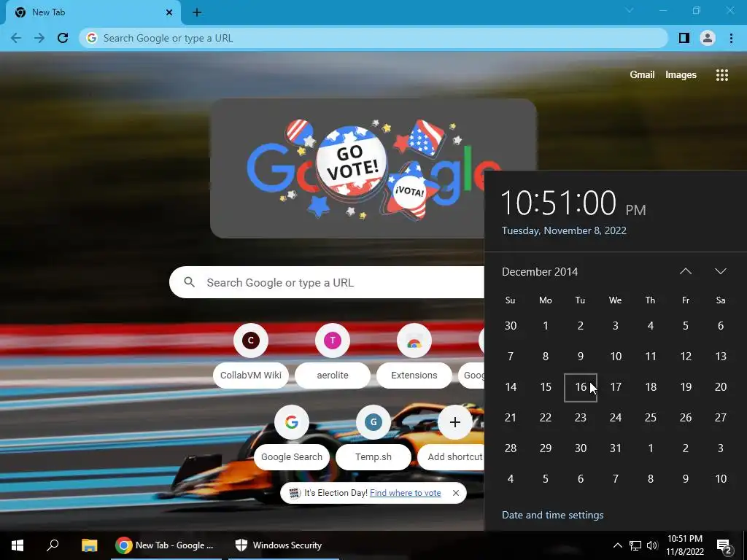Open Temp.sh shortcut icon
This screenshot has height=560, width=747.
373,422
